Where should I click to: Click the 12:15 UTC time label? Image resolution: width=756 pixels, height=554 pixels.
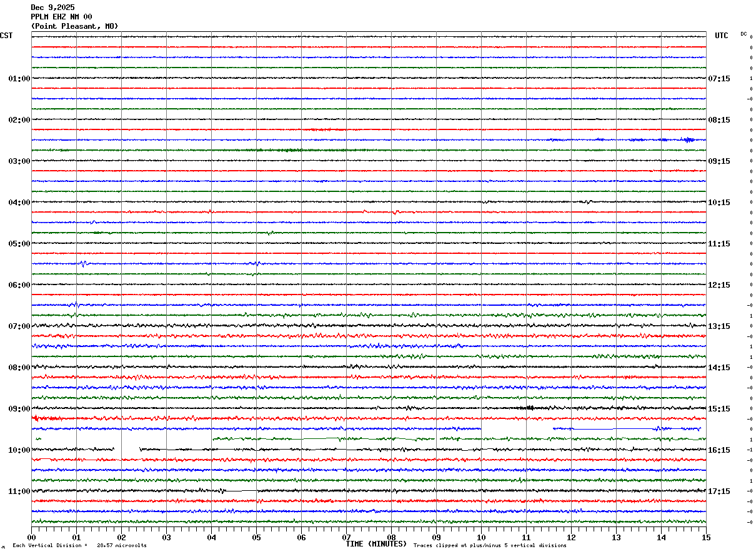pyautogui.click(x=719, y=285)
